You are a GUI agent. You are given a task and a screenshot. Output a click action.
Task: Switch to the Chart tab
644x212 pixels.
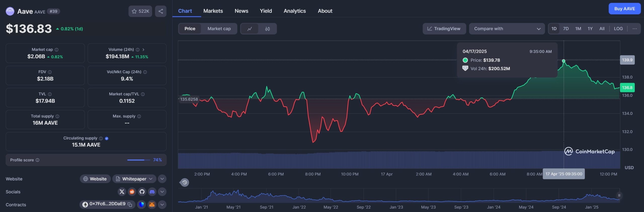click(x=185, y=11)
